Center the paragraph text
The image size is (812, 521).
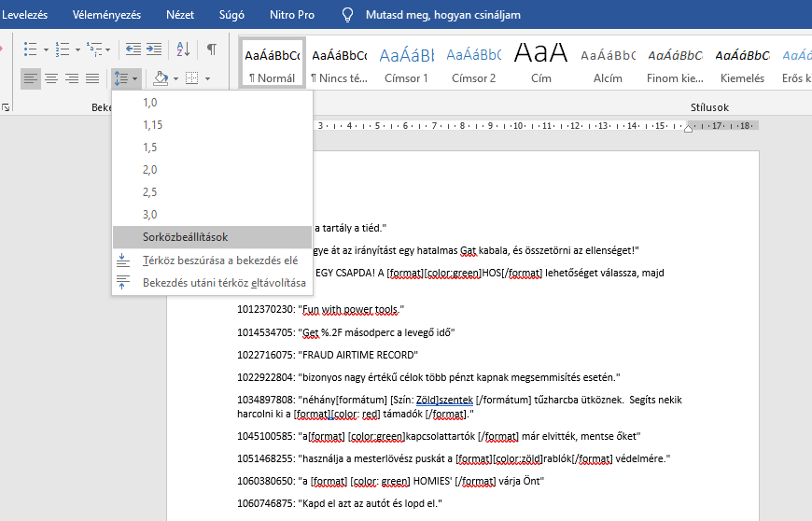[51, 78]
